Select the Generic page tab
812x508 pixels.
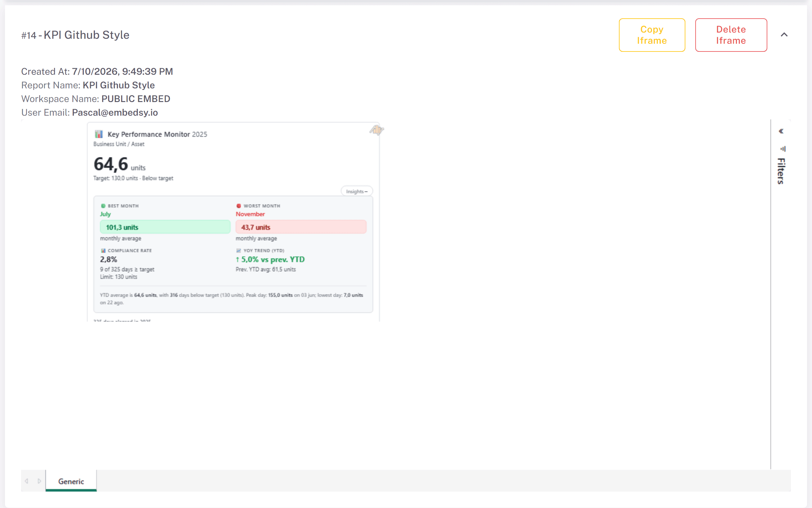(x=71, y=481)
